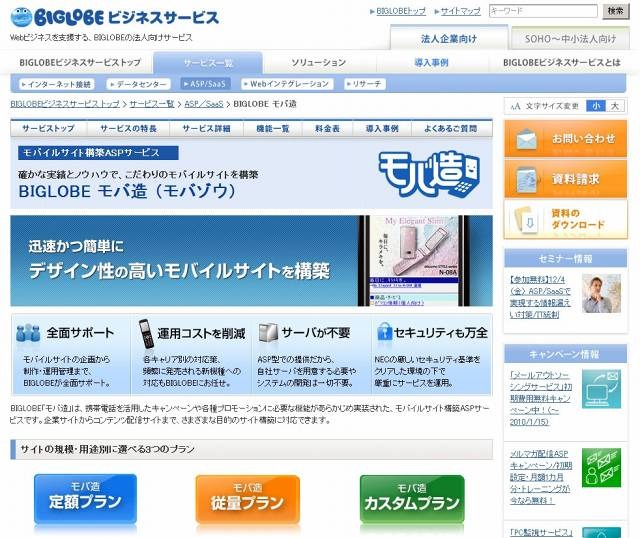Set text size to 大
This screenshot has width=640, height=538.
click(615, 106)
